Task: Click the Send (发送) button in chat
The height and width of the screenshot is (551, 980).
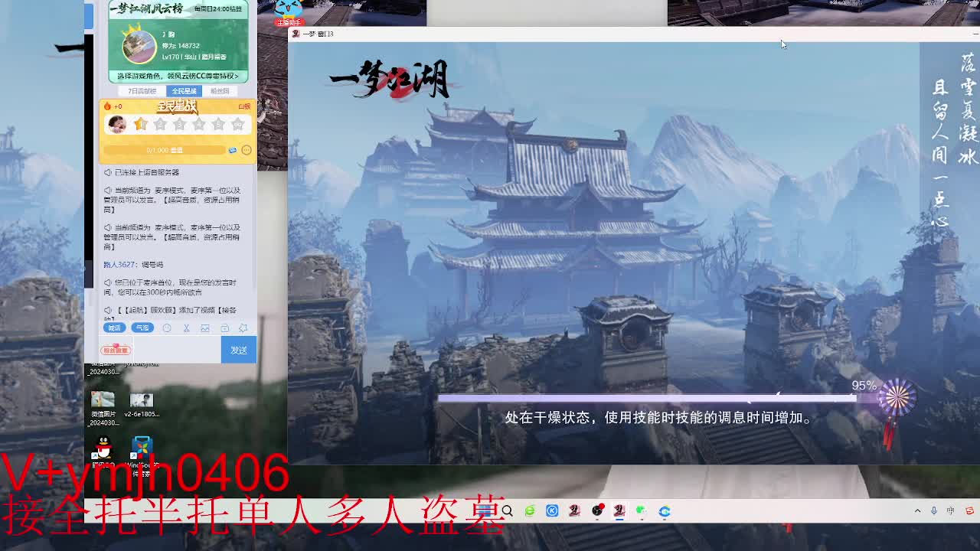Action: pyautogui.click(x=239, y=350)
